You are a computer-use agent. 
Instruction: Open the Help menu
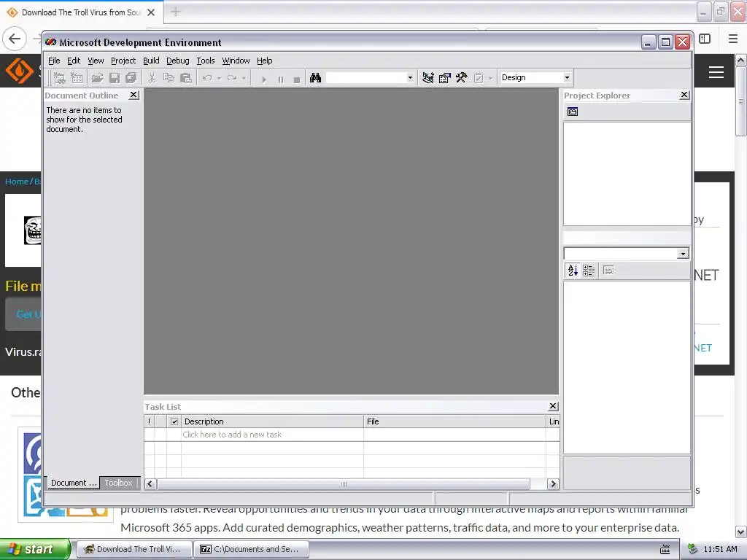264,61
